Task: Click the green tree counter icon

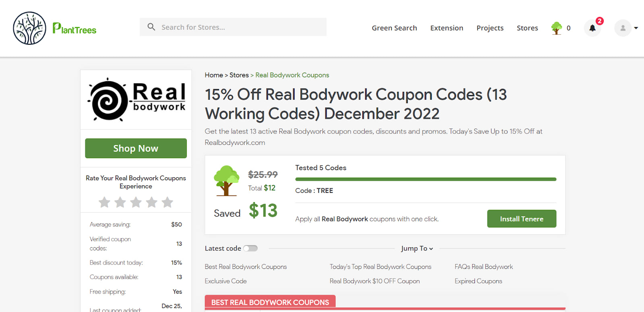Action: 557,28
